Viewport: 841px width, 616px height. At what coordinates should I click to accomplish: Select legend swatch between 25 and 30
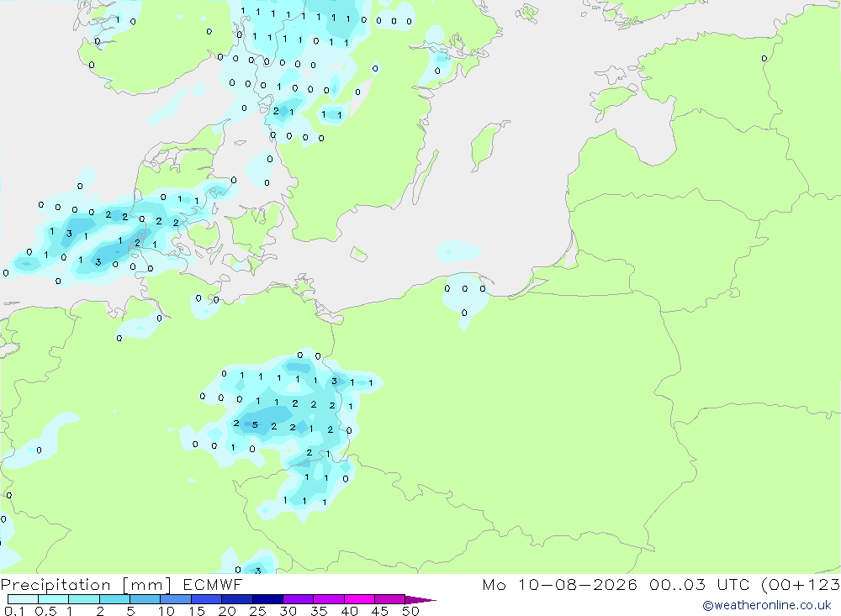[x=267, y=599]
